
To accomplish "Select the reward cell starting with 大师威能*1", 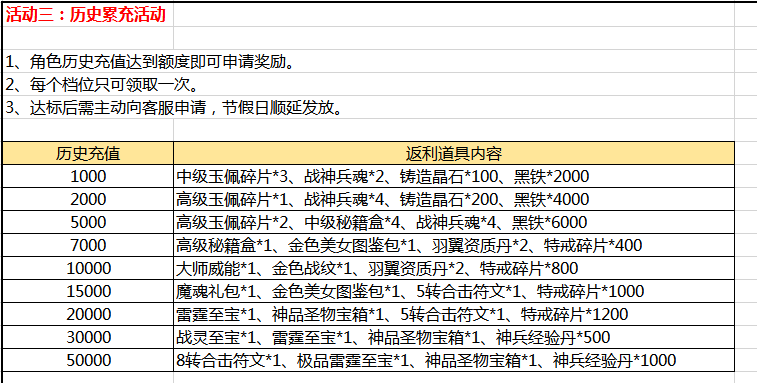I will pyautogui.click(x=454, y=268).
